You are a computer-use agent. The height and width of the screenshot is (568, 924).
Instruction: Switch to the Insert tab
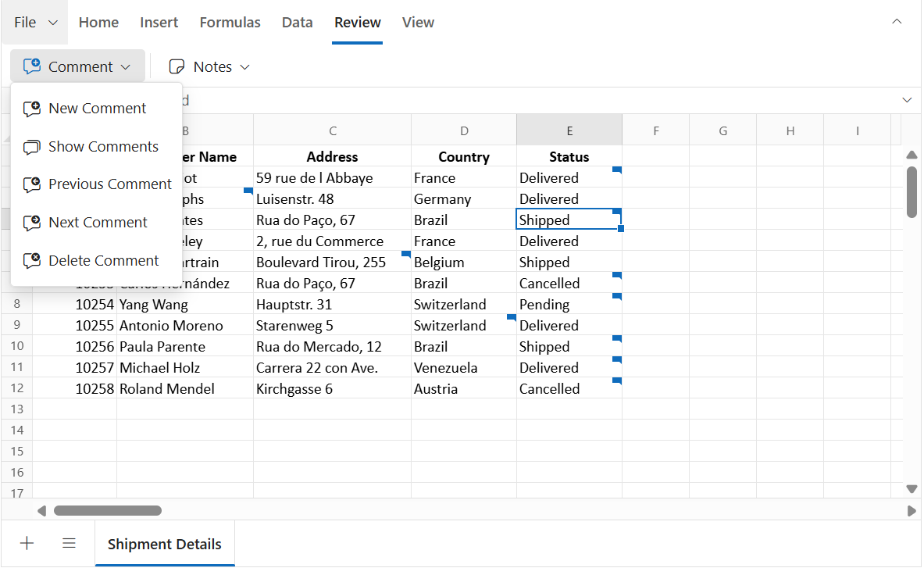159,23
